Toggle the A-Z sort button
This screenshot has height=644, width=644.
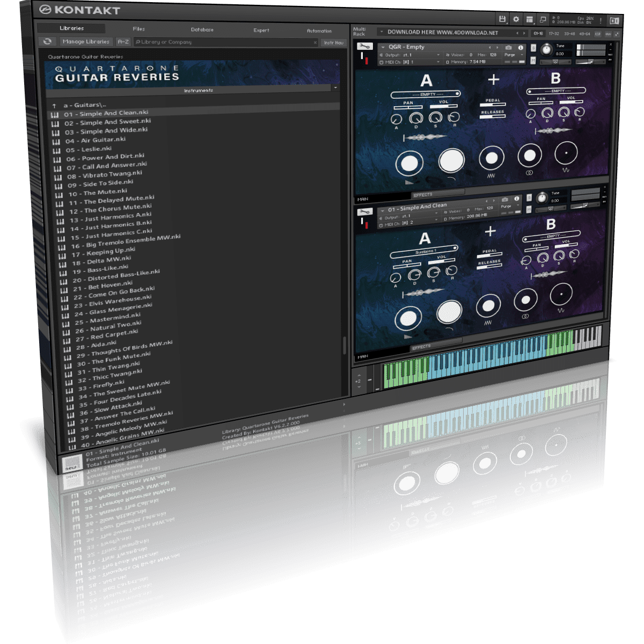(123, 42)
